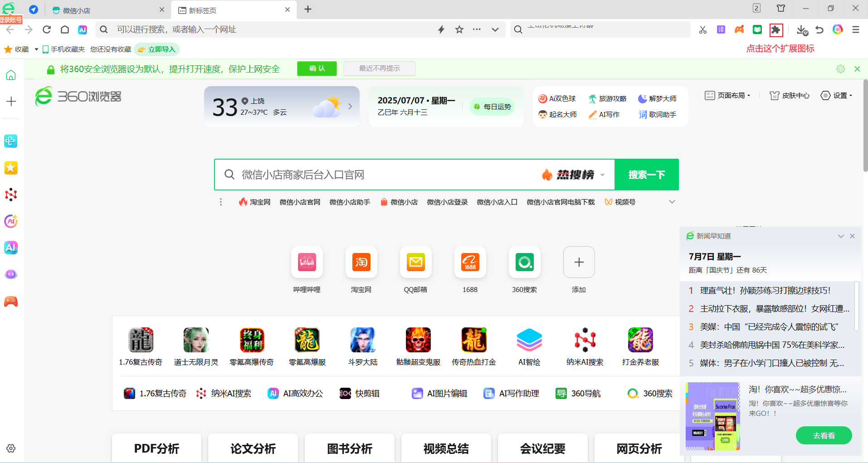
Task: Open the three-dot menu in address bar
Action: [x=477, y=29]
